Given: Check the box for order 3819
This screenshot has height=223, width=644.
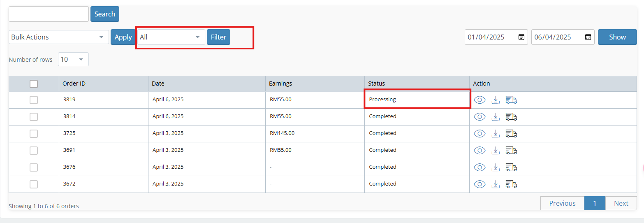Looking at the screenshot, I should tap(34, 100).
